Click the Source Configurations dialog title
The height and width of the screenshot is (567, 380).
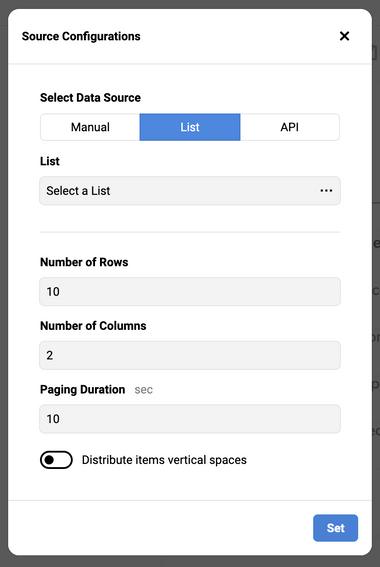81,36
